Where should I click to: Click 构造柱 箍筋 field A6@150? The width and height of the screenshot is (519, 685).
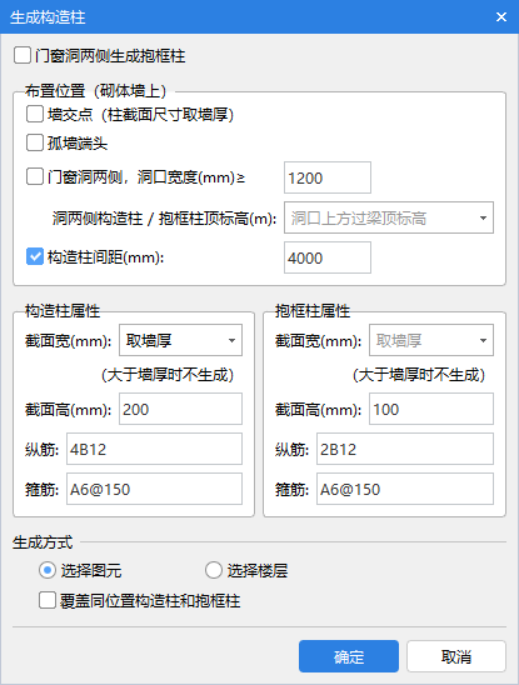(154, 489)
